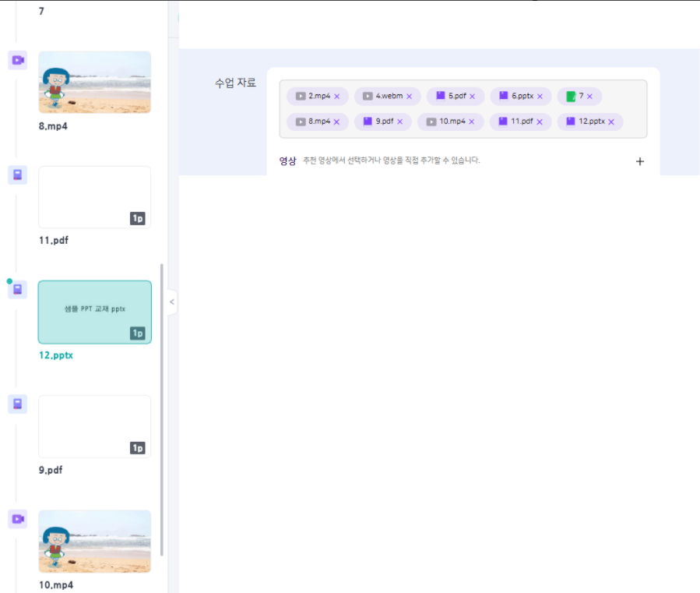Click the video icon beside 10.mp4
Image resolution: width=700 pixels, height=593 pixels.
[17, 519]
